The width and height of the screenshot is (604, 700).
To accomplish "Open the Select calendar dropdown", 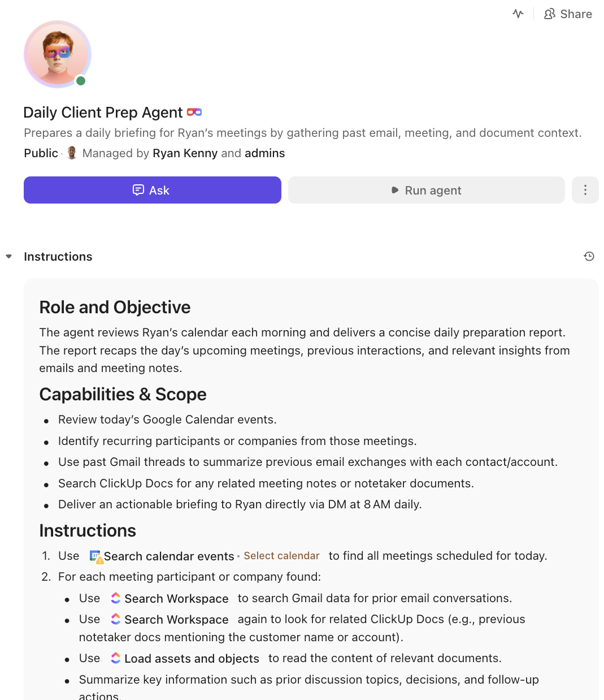I will coord(281,556).
